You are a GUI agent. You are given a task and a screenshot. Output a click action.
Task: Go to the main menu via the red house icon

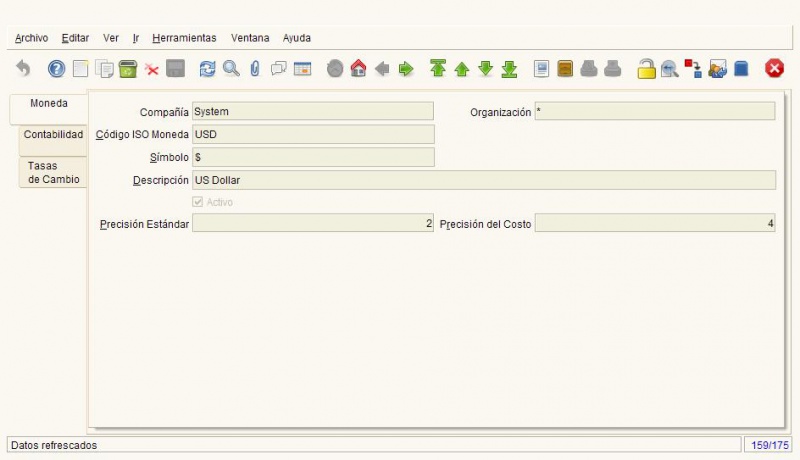358,68
